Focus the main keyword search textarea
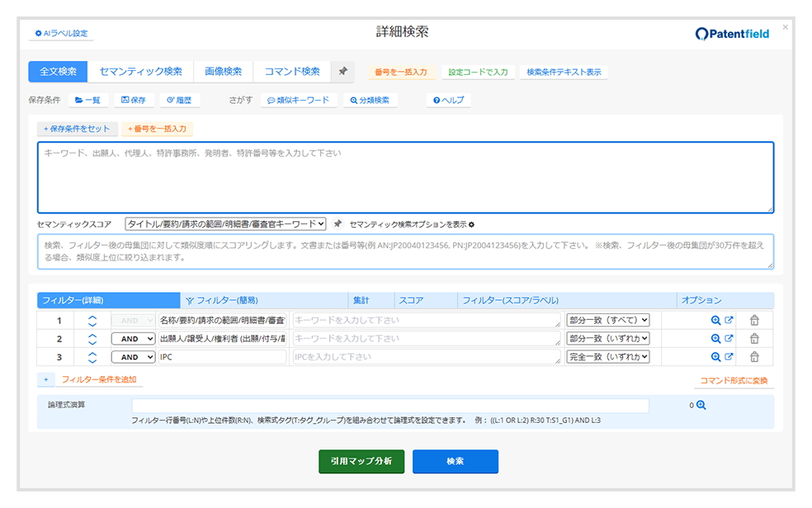The image size is (812, 508). (405, 177)
